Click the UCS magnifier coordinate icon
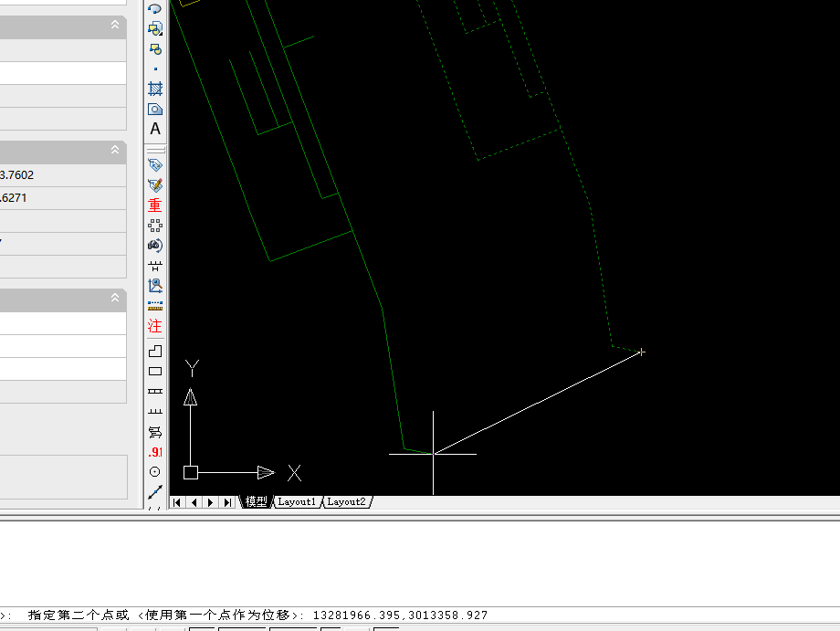Image resolution: width=840 pixels, height=631 pixels. click(155, 286)
